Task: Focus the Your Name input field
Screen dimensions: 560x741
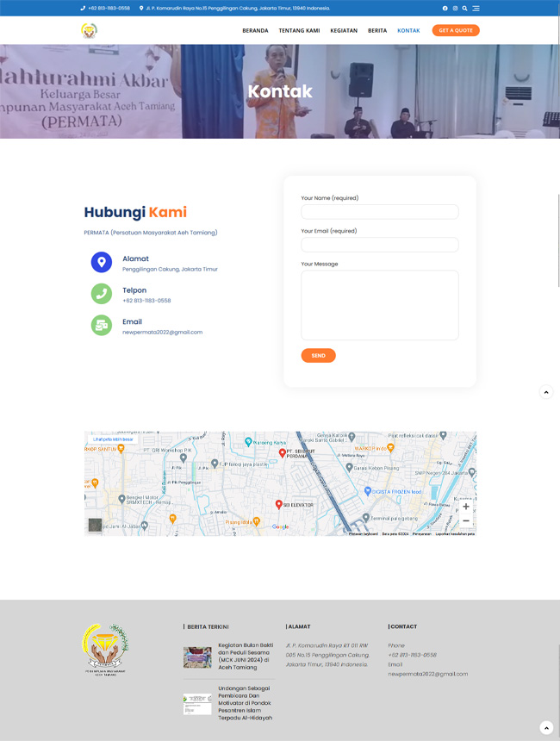Action: point(379,212)
